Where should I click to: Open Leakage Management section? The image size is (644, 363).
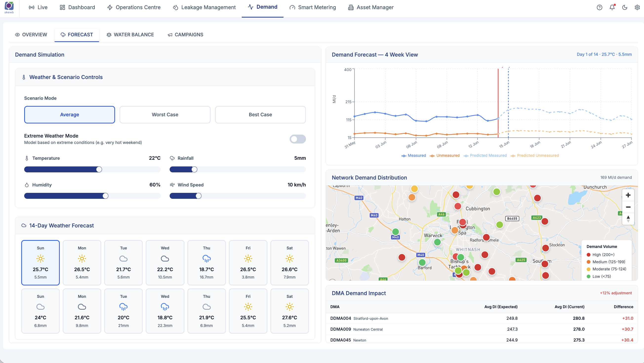[x=204, y=7]
